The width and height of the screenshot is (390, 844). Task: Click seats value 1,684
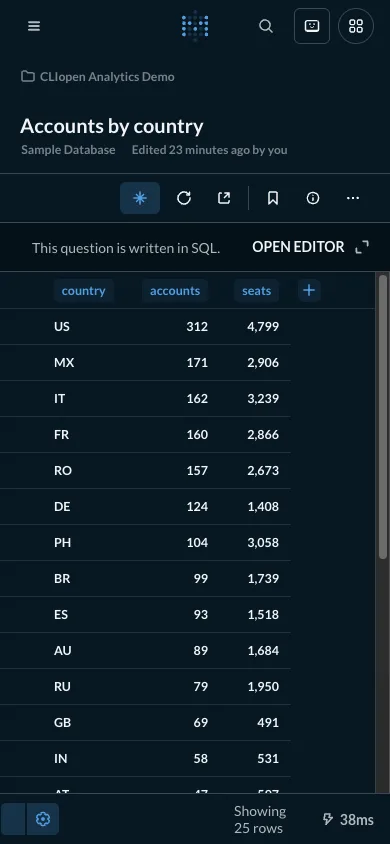click(x=263, y=650)
